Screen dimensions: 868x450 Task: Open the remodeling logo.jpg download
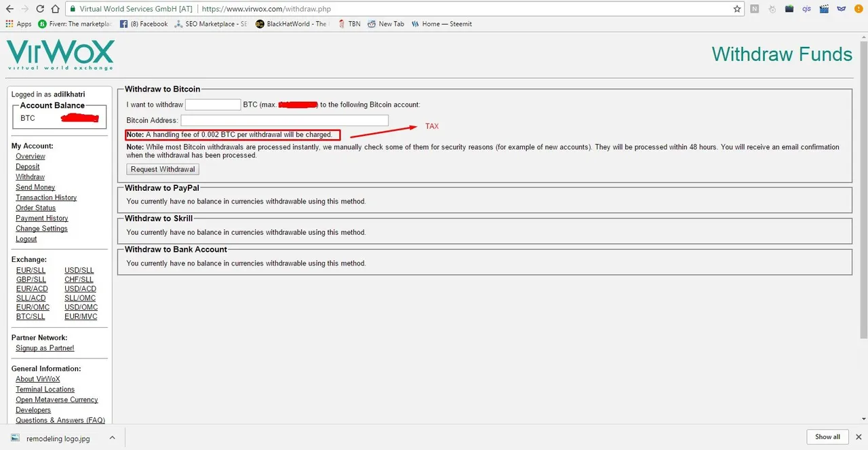[x=52, y=438]
